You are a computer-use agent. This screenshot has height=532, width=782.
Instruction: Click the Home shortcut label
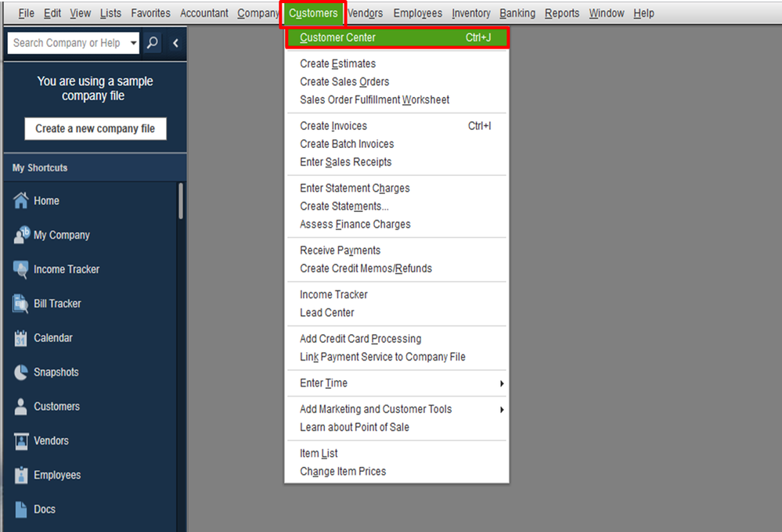[x=46, y=201]
